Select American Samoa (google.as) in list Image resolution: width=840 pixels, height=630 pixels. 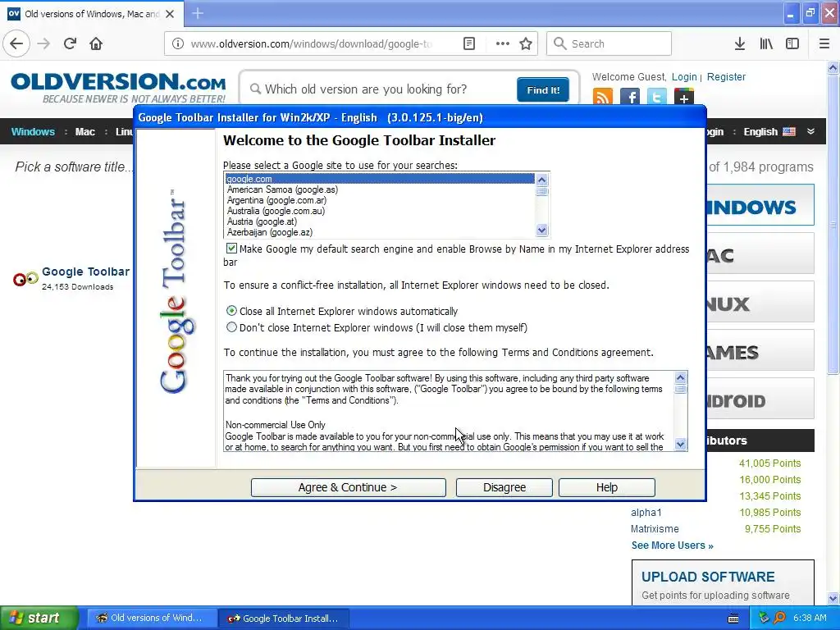[379, 189]
